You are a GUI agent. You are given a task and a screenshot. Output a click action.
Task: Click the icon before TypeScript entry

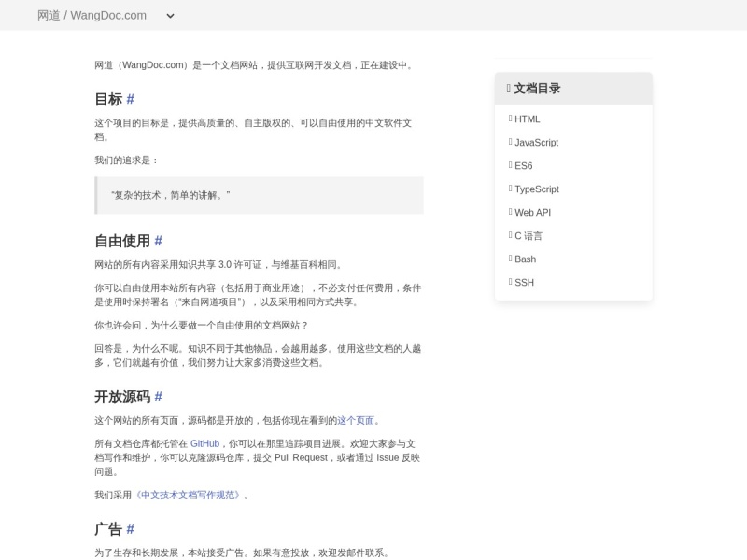[x=510, y=189]
